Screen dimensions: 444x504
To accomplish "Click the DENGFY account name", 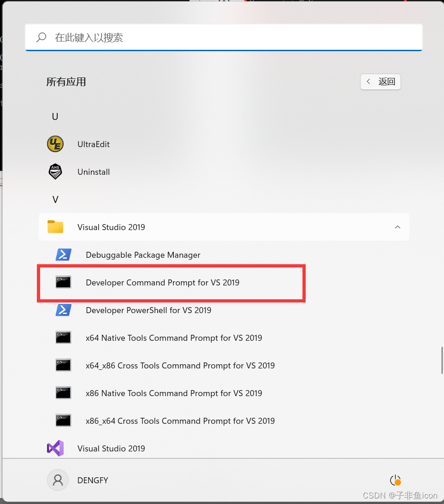I will tap(93, 480).
